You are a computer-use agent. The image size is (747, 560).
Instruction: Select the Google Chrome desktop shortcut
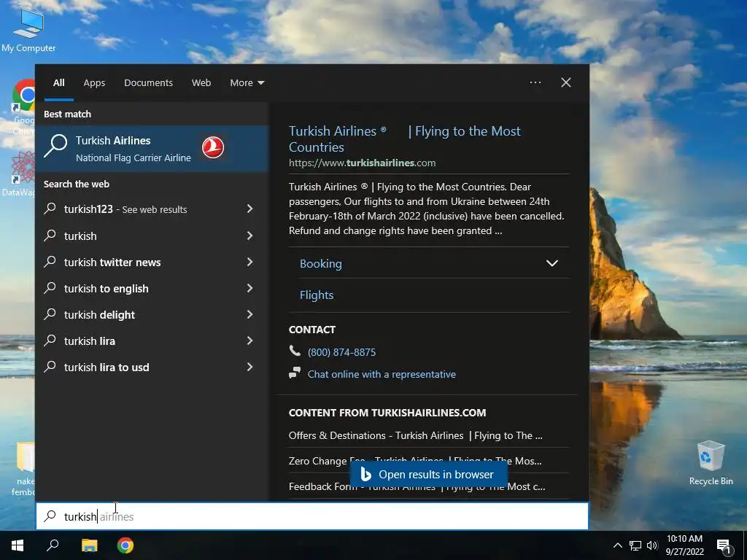click(24, 107)
